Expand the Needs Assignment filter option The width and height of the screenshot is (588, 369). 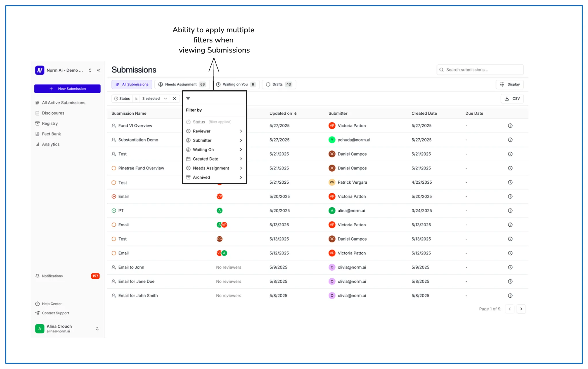coord(214,168)
